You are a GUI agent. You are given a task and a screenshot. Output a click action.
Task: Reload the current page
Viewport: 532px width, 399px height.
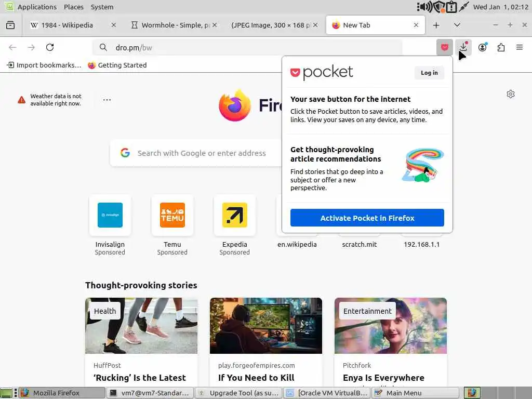(x=50, y=47)
